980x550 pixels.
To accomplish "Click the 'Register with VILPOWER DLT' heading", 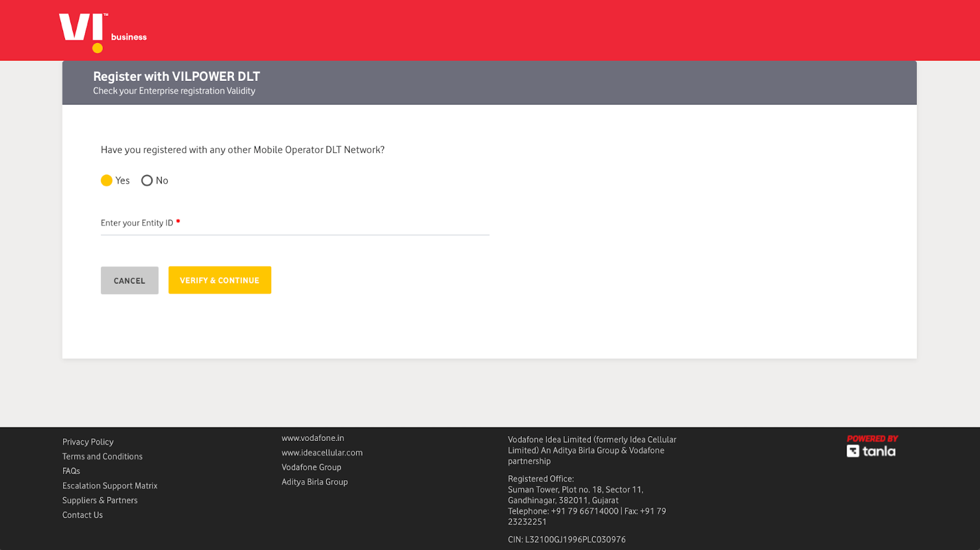I will click(x=176, y=77).
